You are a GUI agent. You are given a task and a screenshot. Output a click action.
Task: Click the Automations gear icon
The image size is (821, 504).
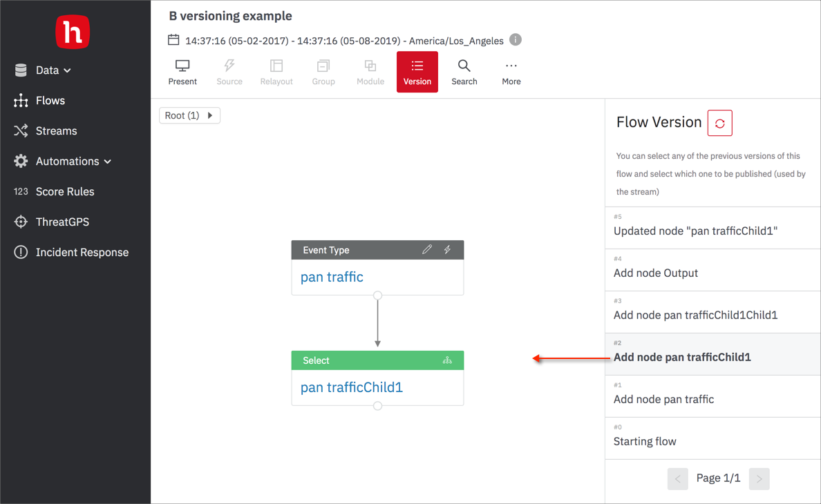(x=21, y=161)
